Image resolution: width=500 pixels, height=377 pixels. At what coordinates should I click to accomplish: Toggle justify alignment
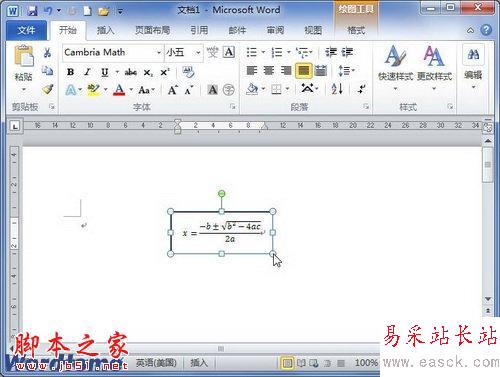click(x=303, y=71)
